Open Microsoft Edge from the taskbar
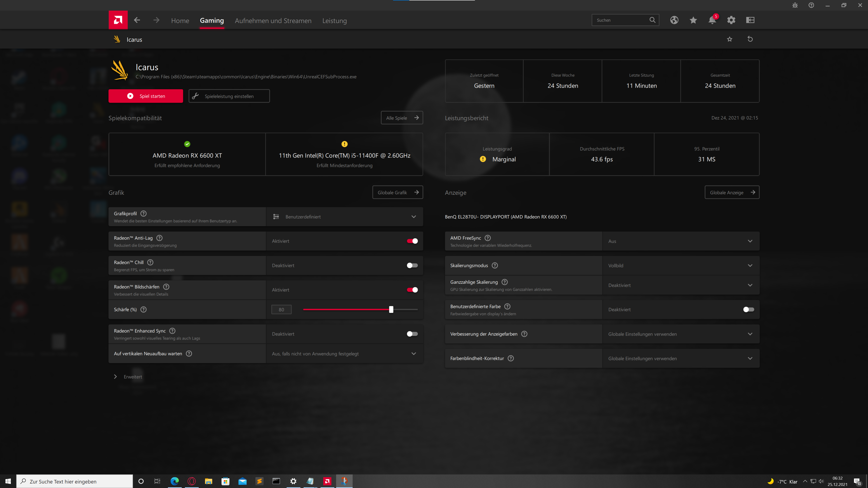Image resolution: width=868 pixels, height=488 pixels. coord(175,481)
